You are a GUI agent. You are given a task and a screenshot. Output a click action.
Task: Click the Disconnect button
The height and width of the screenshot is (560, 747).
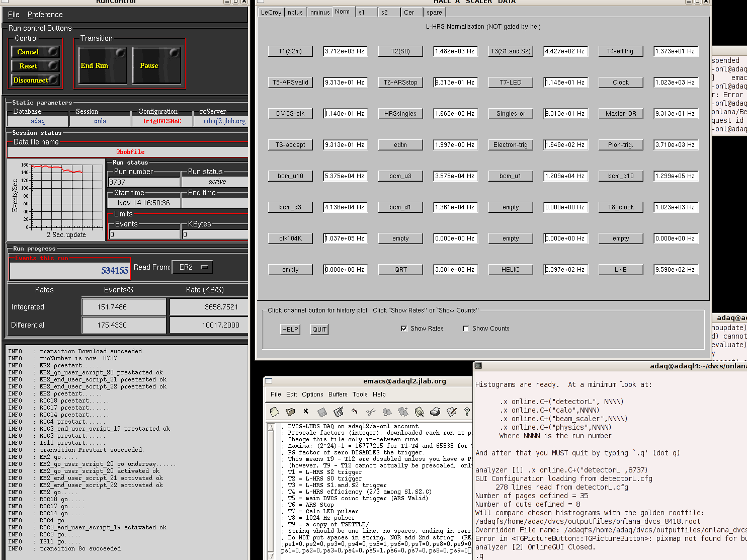(35, 80)
